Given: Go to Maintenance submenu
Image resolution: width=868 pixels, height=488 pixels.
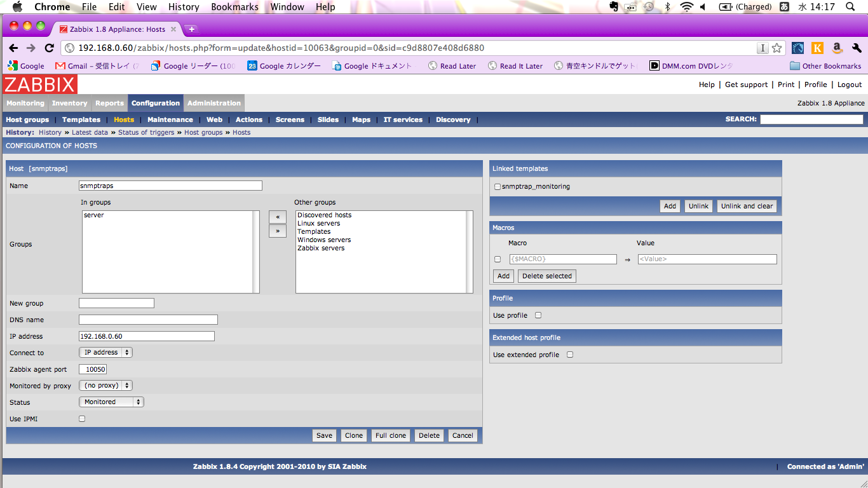Looking at the screenshot, I should coord(170,119).
